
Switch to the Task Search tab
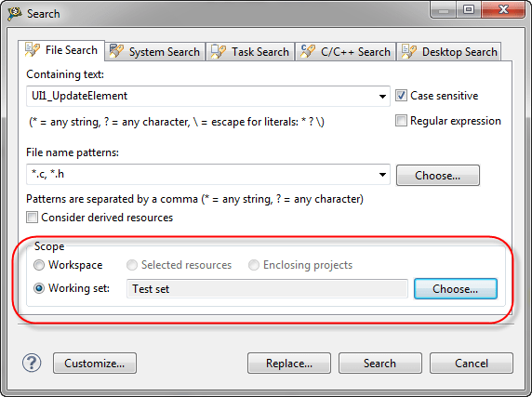pyautogui.click(x=250, y=51)
